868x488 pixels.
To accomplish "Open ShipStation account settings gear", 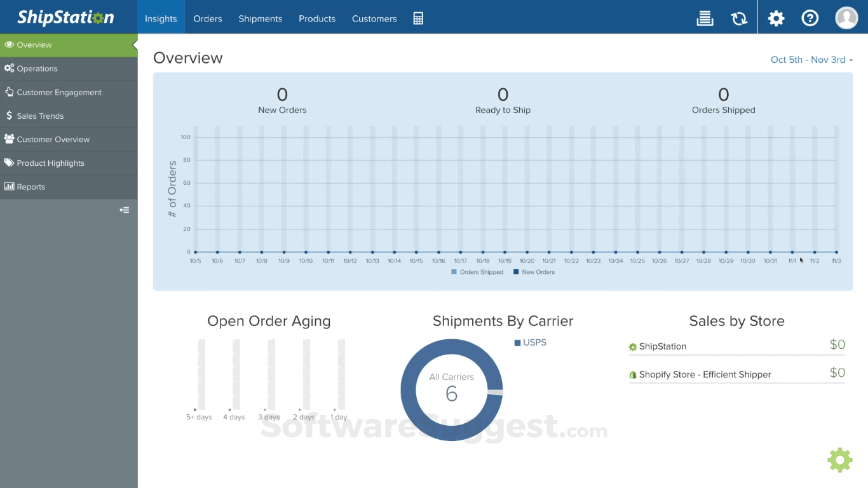I will pyautogui.click(x=776, y=18).
